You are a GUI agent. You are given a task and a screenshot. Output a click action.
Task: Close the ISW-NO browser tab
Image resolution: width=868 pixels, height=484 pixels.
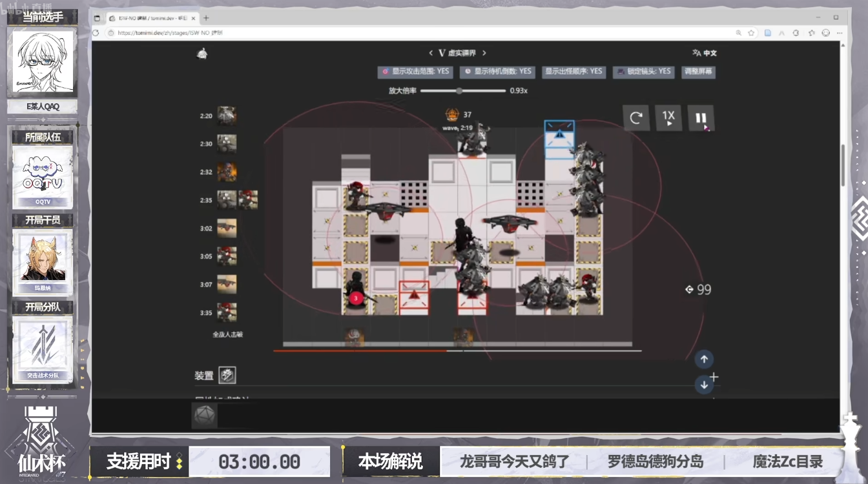point(193,18)
